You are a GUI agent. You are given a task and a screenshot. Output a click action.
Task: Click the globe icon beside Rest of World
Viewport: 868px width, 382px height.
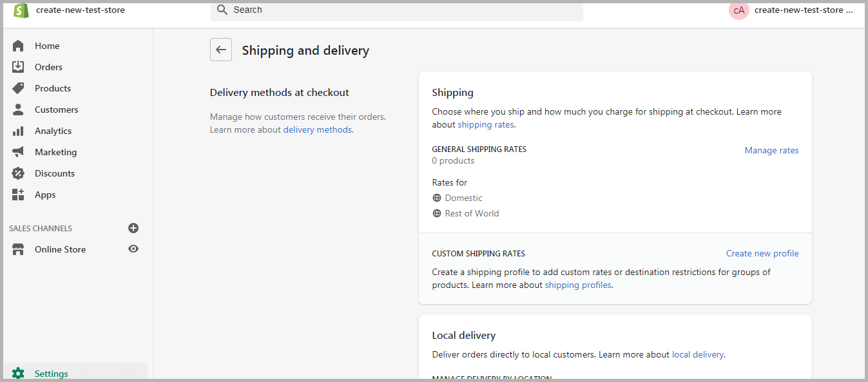click(x=437, y=213)
